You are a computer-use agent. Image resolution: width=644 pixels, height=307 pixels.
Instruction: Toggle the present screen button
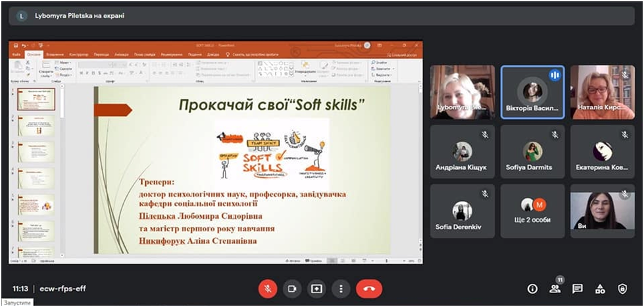316,289
